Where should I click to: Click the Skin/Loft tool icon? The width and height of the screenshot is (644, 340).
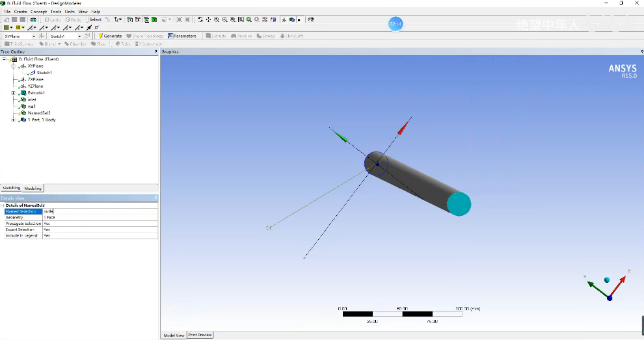click(x=291, y=36)
